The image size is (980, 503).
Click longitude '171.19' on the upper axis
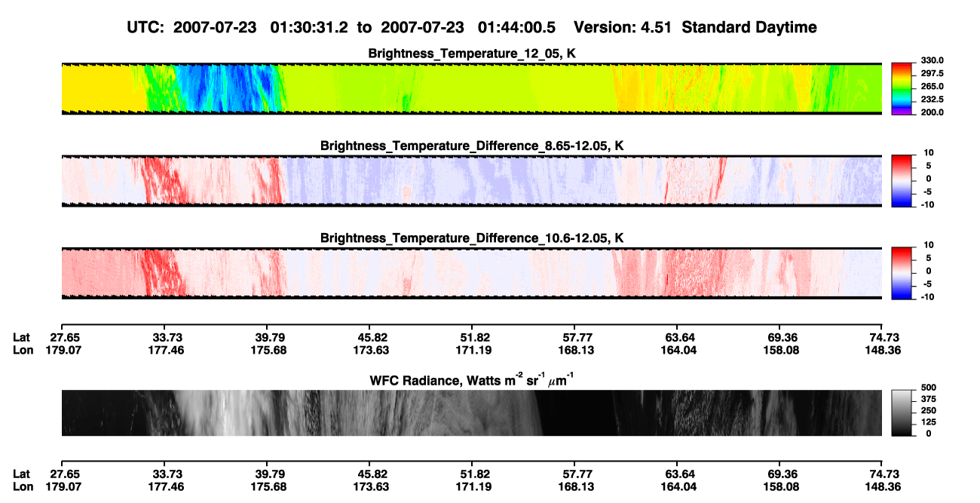coord(476,349)
